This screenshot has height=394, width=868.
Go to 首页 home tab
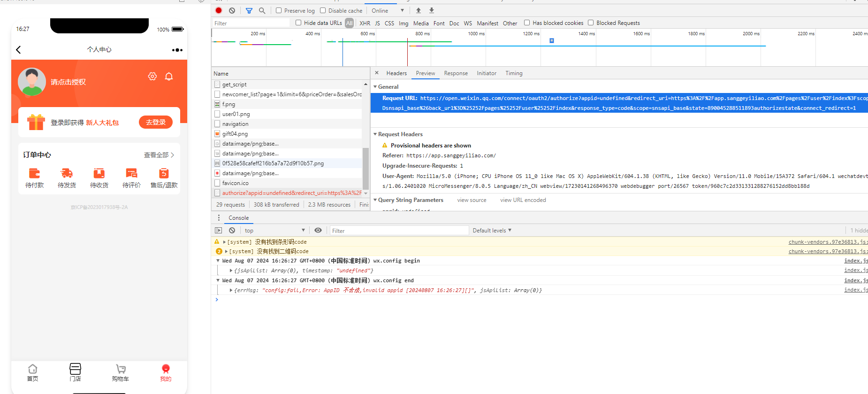tap(32, 373)
